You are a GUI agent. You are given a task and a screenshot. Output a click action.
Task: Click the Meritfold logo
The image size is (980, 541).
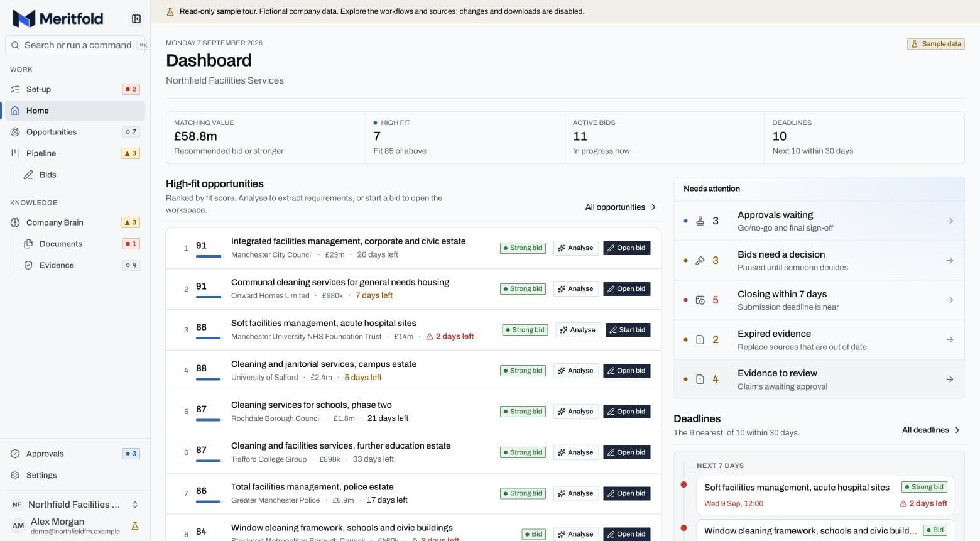58,19
